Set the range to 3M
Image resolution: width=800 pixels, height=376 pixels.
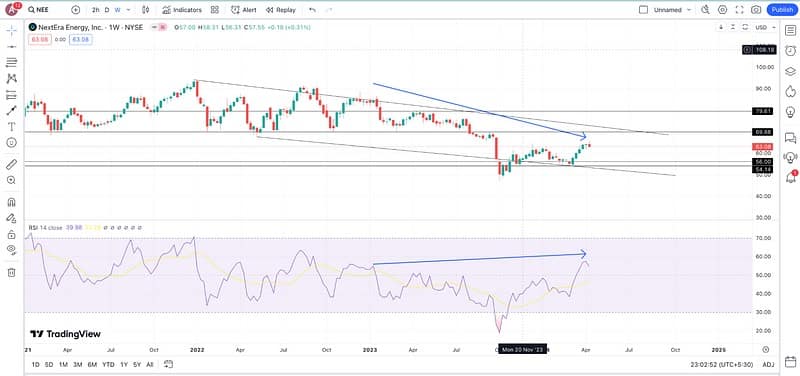pyautogui.click(x=78, y=364)
